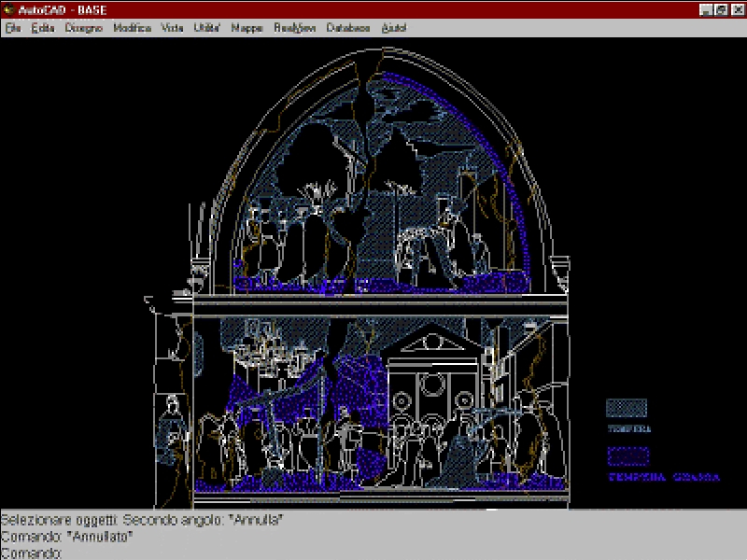Open the Database menu
The width and height of the screenshot is (747, 560).
pyautogui.click(x=348, y=28)
